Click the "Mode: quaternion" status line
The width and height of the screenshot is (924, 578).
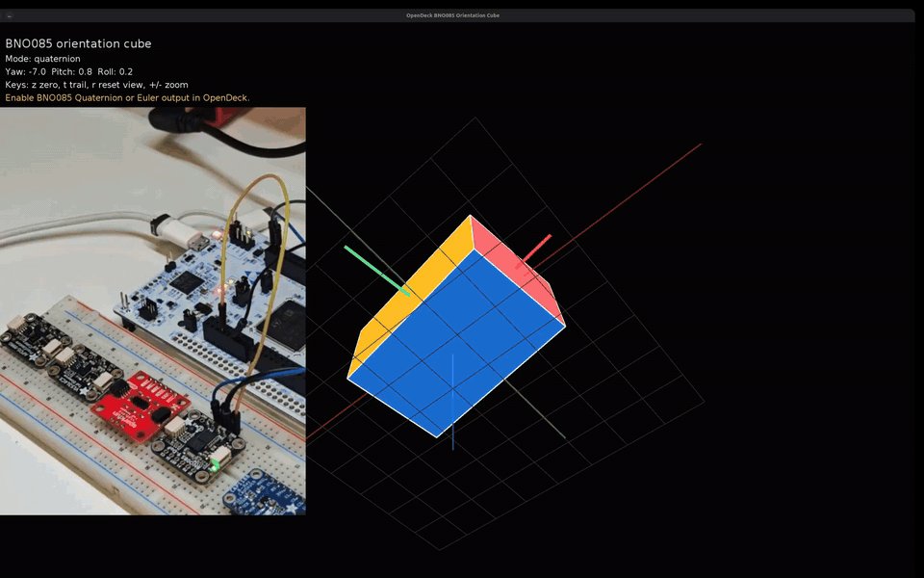pos(42,59)
